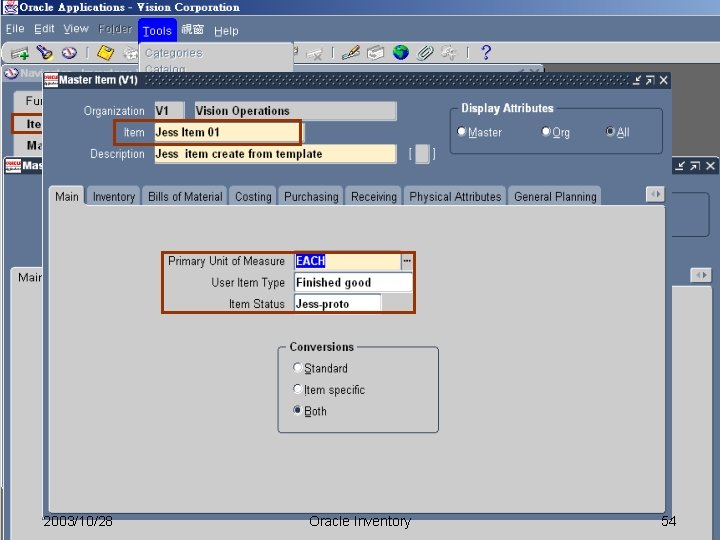Switch to the Purchasing tab
Screen dimensions: 720x540
[311, 197]
